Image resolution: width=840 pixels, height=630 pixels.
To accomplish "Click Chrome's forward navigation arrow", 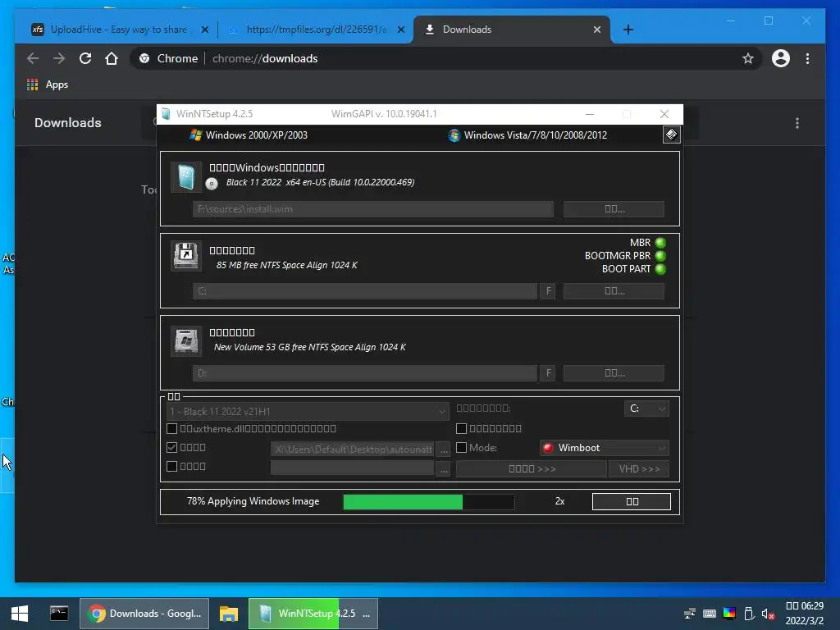I will click(59, 58).
